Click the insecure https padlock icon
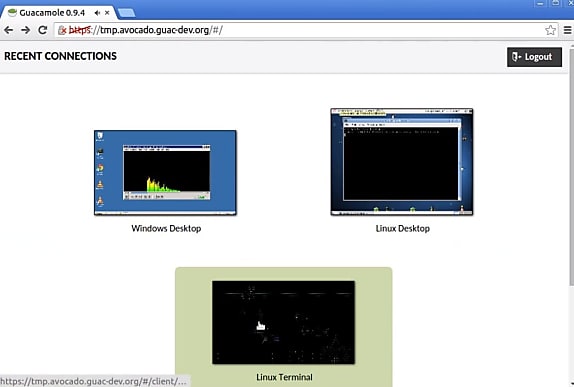This screenshot has width=574, height=387. coord(62,30)
